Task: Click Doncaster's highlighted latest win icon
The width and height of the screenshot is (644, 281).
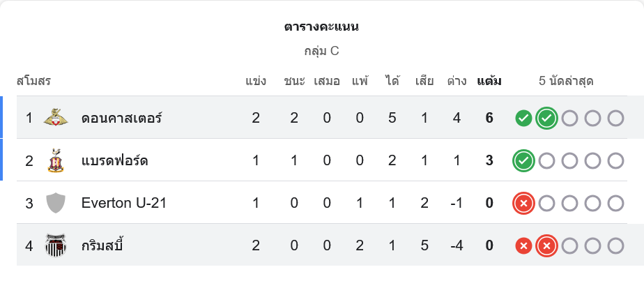Action: (x=547, y=119)
